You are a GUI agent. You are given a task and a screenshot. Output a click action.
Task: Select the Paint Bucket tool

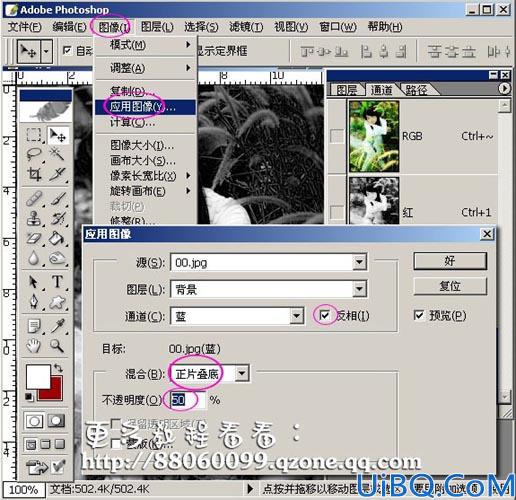(x=57, y=239)
